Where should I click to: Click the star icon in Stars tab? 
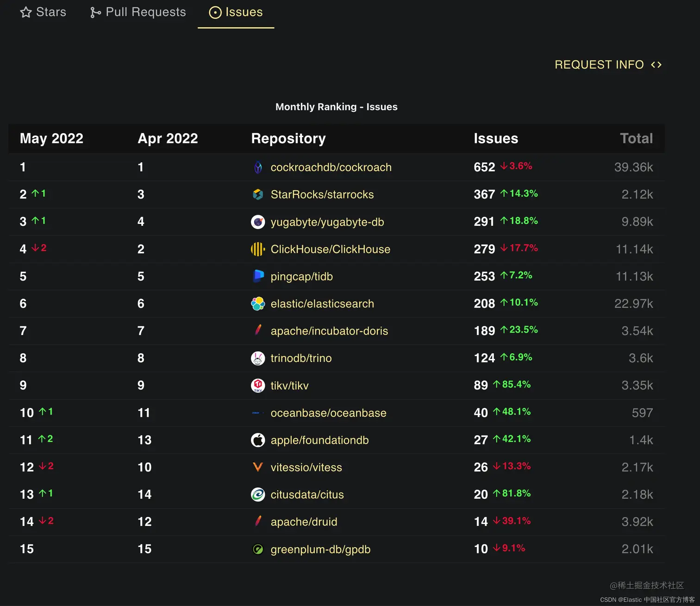pyautogui.click(x=26, y=12)
